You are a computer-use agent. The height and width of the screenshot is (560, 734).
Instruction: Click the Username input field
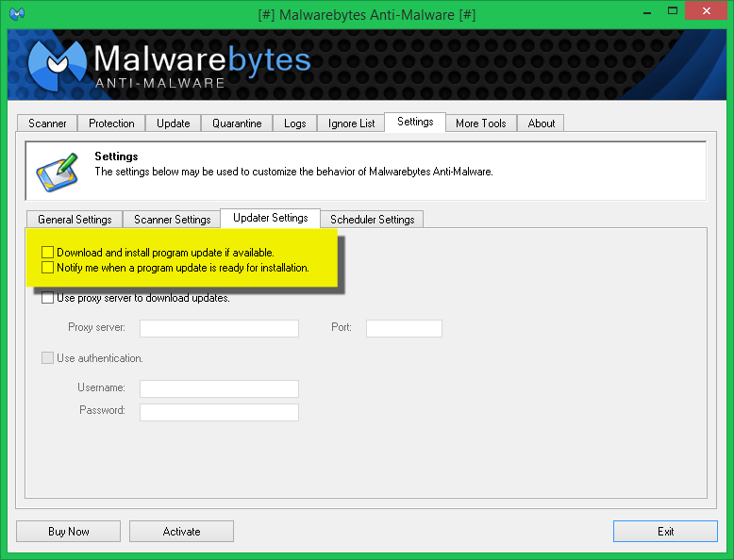click(219, 388)
